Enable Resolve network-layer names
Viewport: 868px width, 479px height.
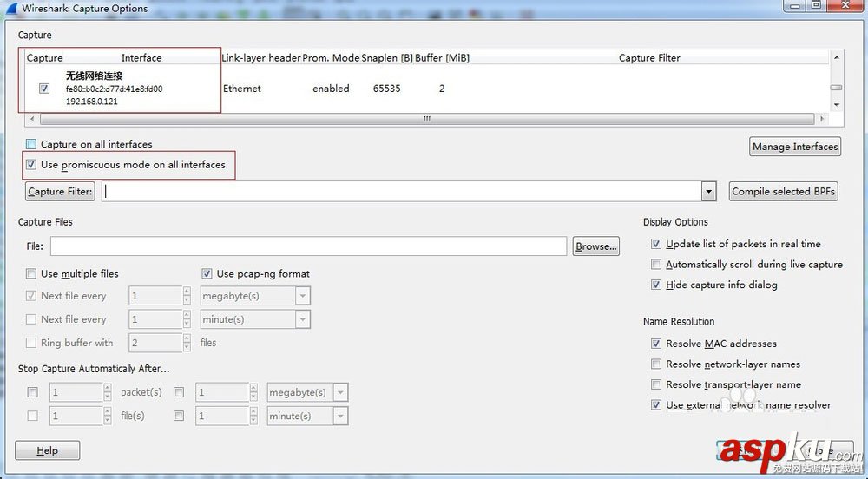click(656, 364)
